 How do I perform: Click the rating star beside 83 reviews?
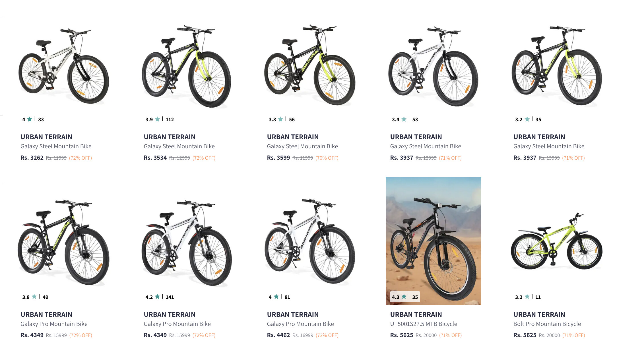[30, 119]
